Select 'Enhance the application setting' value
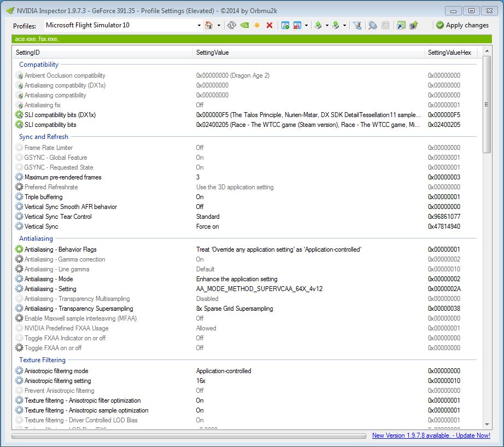The image size is (504, 447). [x=237, y=279]
